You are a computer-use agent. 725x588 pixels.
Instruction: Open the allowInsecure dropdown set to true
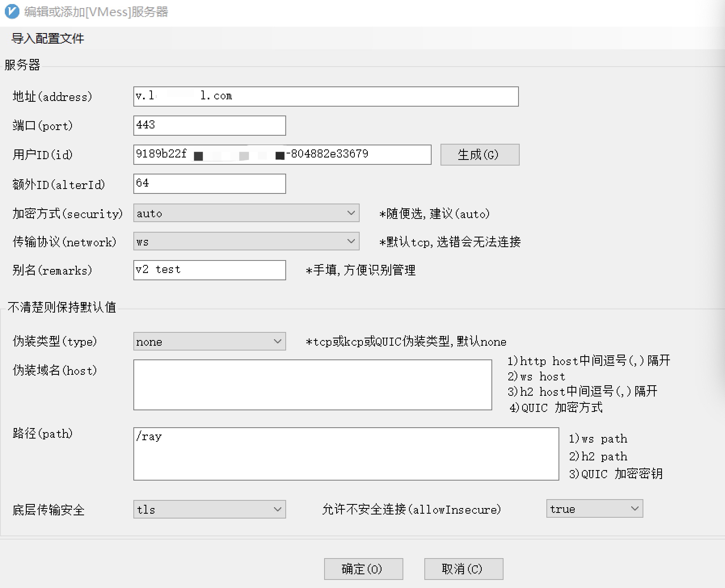pos(594,509)
